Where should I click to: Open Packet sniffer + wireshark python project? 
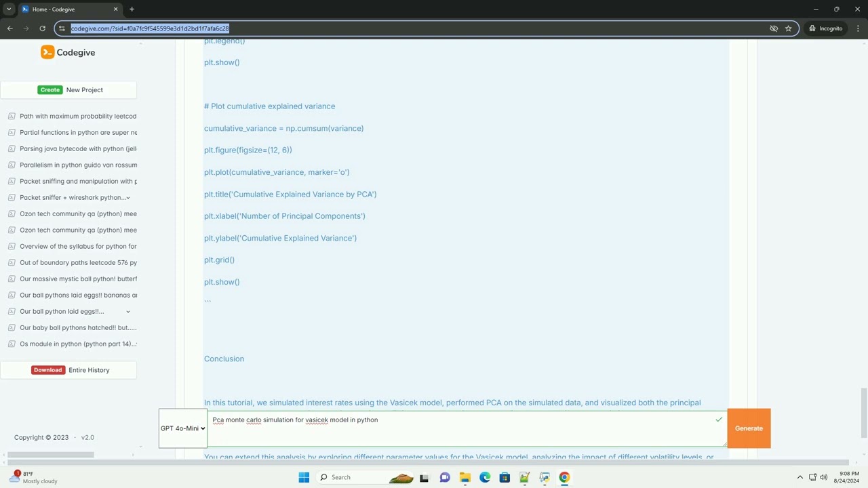71,197
